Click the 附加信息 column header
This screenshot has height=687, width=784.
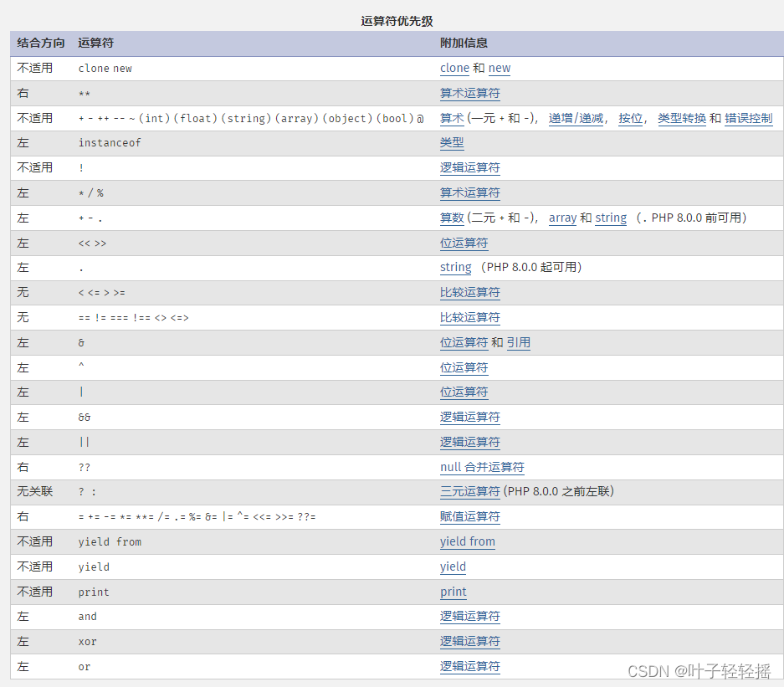[464, 43]
